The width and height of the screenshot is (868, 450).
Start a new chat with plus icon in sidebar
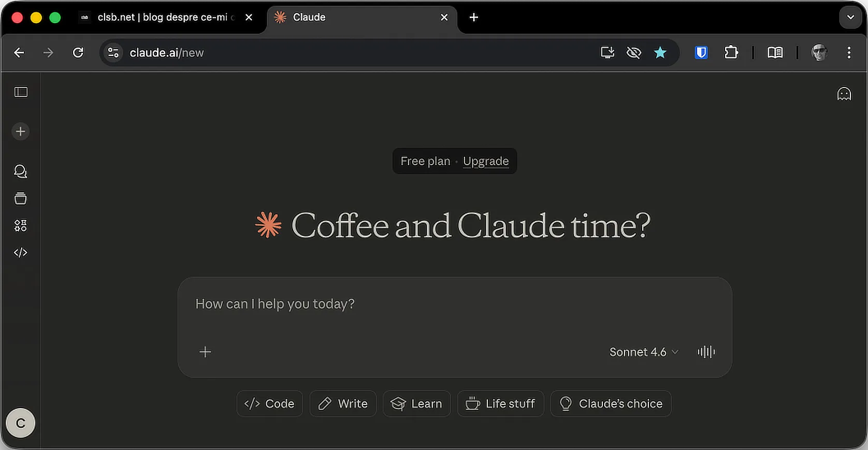tap(21, 132)
